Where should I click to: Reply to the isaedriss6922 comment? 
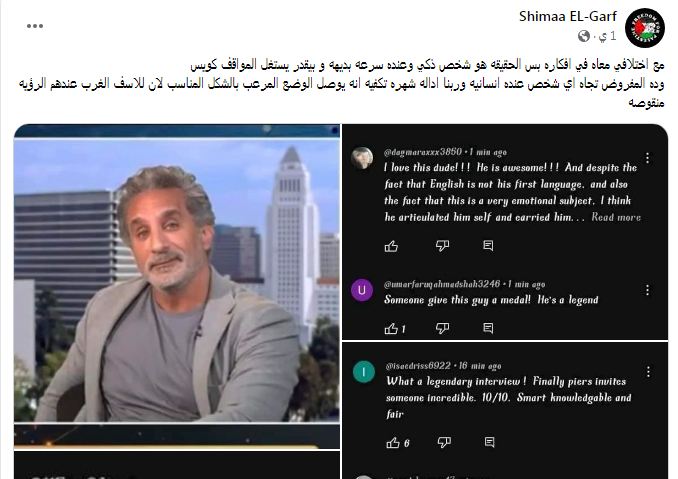pos(489,442)
